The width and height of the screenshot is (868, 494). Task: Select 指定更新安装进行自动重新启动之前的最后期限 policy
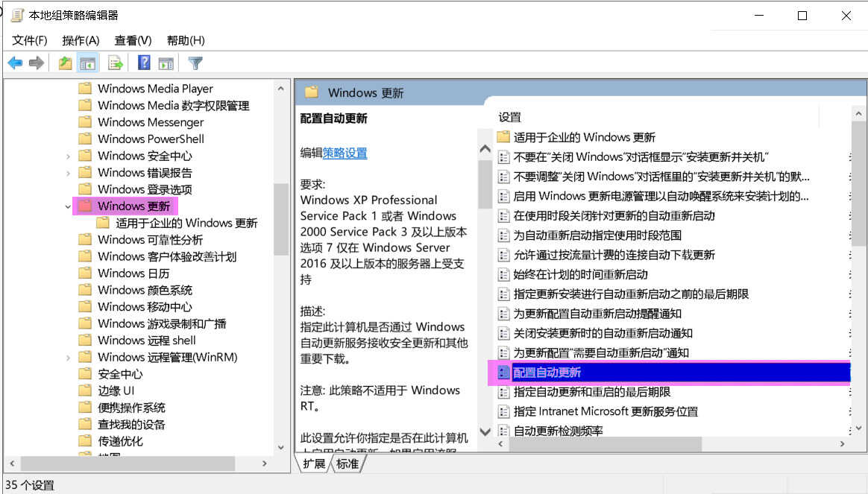(x=631, y=294)
